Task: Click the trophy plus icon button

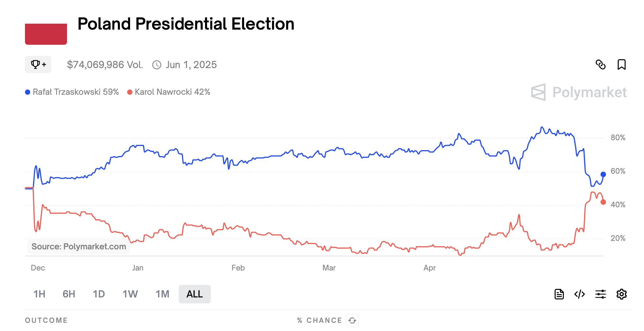Action: (x=38, y=64)
